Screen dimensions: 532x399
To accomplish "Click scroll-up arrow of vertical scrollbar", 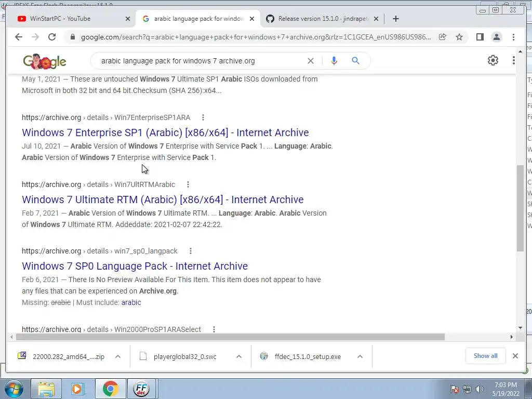I will 520,52.
